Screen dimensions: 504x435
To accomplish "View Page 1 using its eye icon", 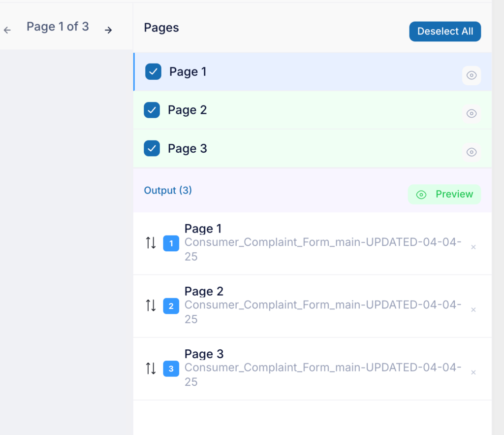I will click(x=472, y=75).
